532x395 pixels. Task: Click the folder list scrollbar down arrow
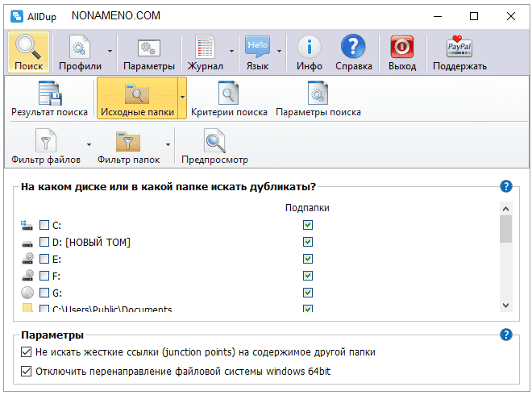coord(505,305)
